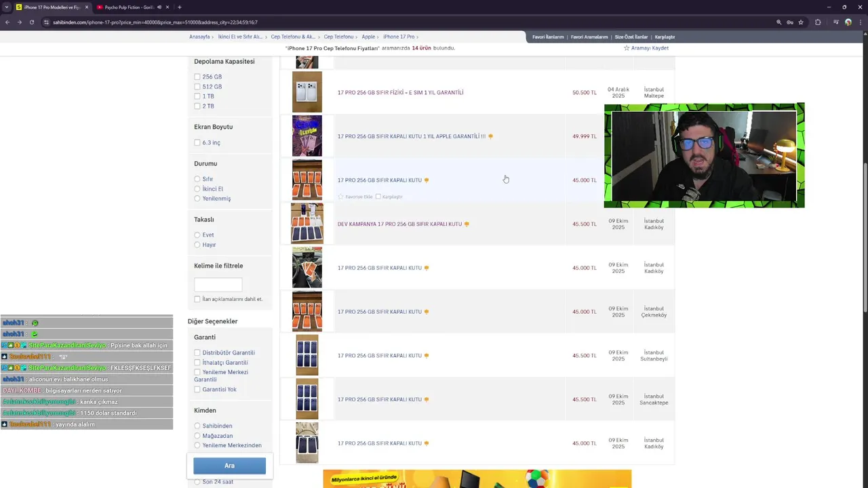The image size is (868, 488).
Task: Tick the 256 GB storage checkbox
Action: [197, 77]
